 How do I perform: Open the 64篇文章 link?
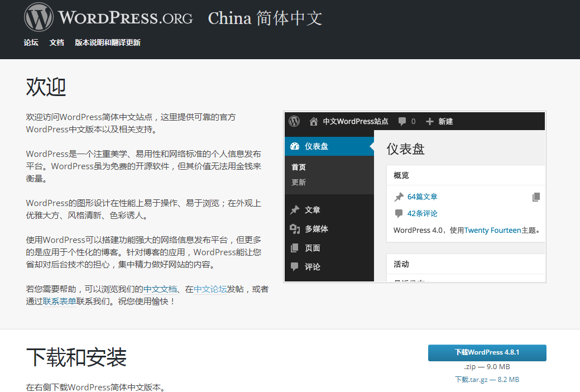423,197
